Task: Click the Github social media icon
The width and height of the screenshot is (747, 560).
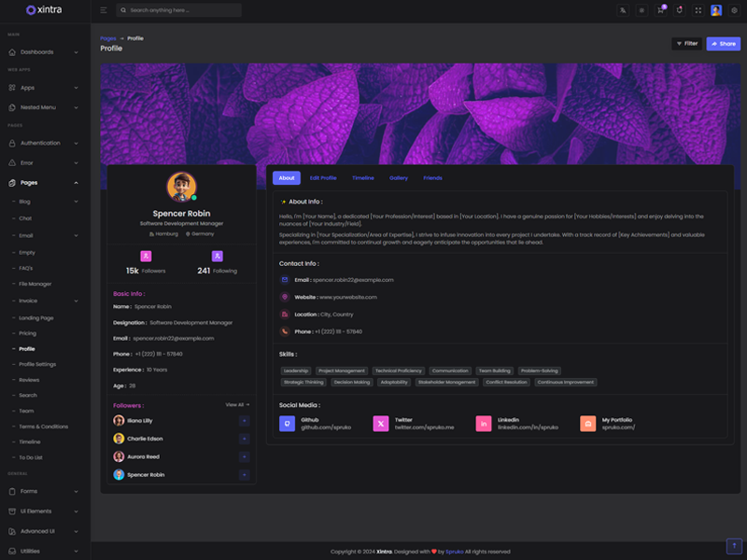Action: tap(287, 424)
